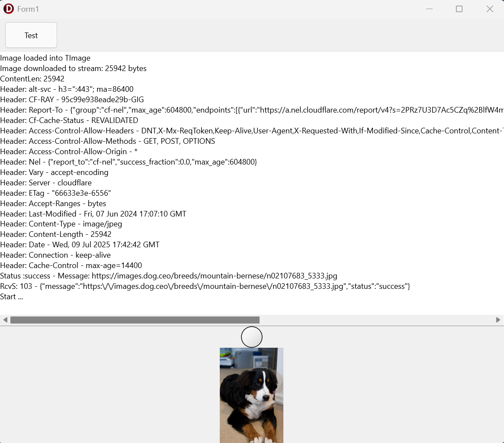Image resolution: width=504 pixels, height=443 pixels.
Task: Click the 'Access-Control-Allow-Methods' log line
Action: (x=108, y=141)
